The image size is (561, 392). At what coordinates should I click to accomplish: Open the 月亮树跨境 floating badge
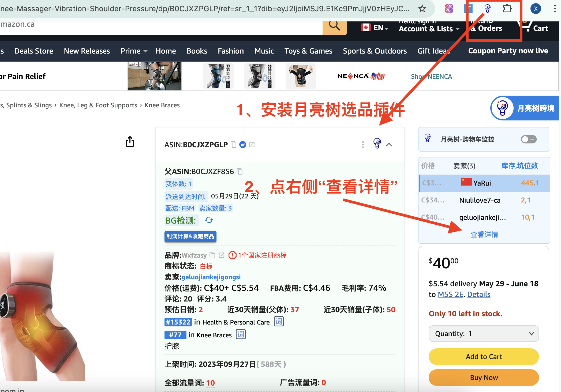click(x=525, y=108)
